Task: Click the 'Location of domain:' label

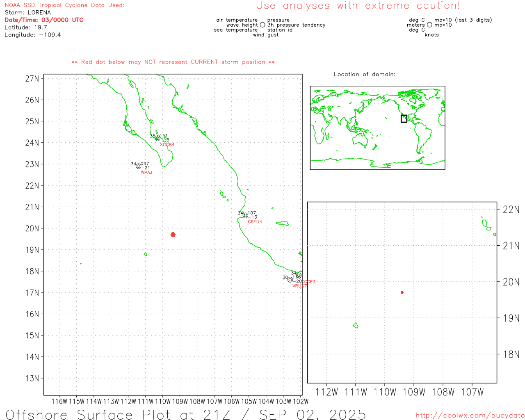Action: [365, 74]
